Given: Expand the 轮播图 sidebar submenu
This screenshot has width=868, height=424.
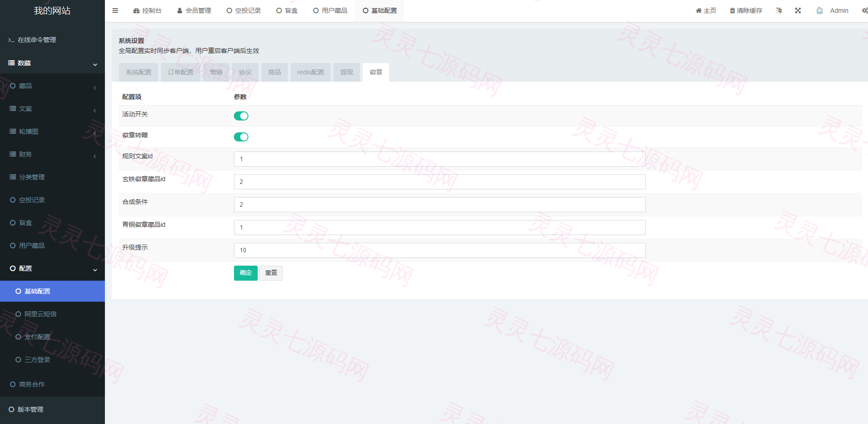Looking at the screenshot, I should click(52, 131).
